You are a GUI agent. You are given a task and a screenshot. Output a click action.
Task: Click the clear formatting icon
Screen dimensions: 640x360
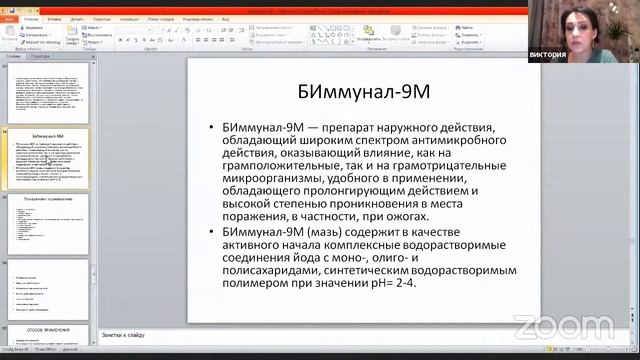coord(187,30)
